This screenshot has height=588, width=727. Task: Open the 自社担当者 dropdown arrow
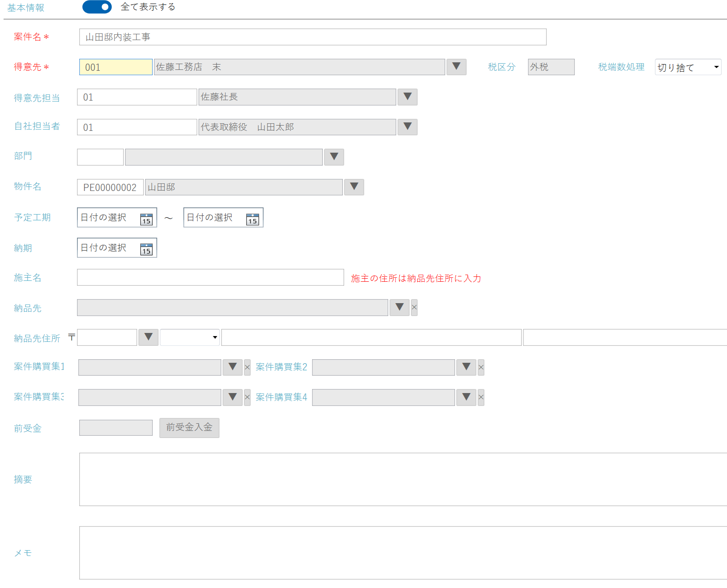(x=407, y=127)
